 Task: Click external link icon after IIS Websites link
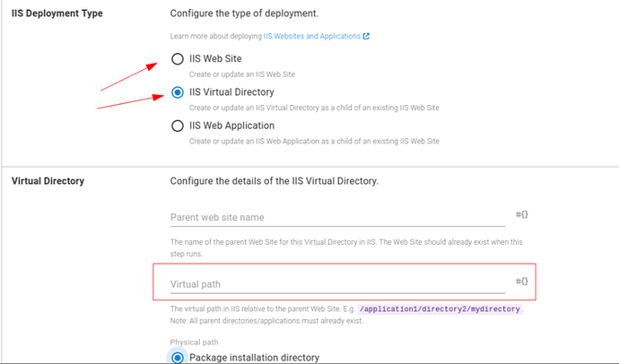coord(366,37)
